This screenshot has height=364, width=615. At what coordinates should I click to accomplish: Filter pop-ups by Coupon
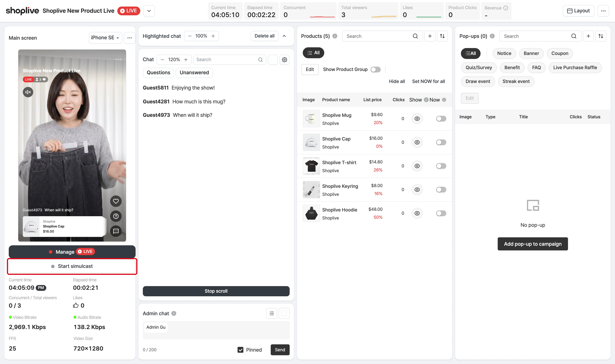560,54
